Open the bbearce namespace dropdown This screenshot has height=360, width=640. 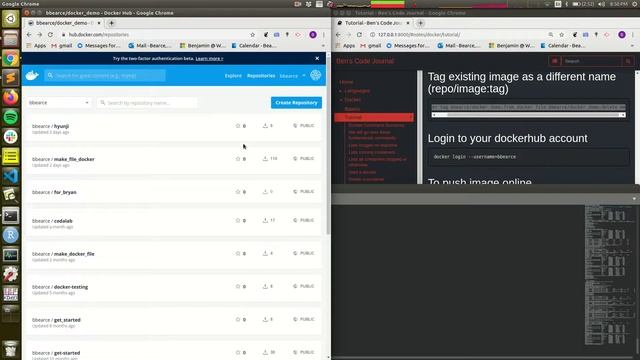(x=59, y=102)
